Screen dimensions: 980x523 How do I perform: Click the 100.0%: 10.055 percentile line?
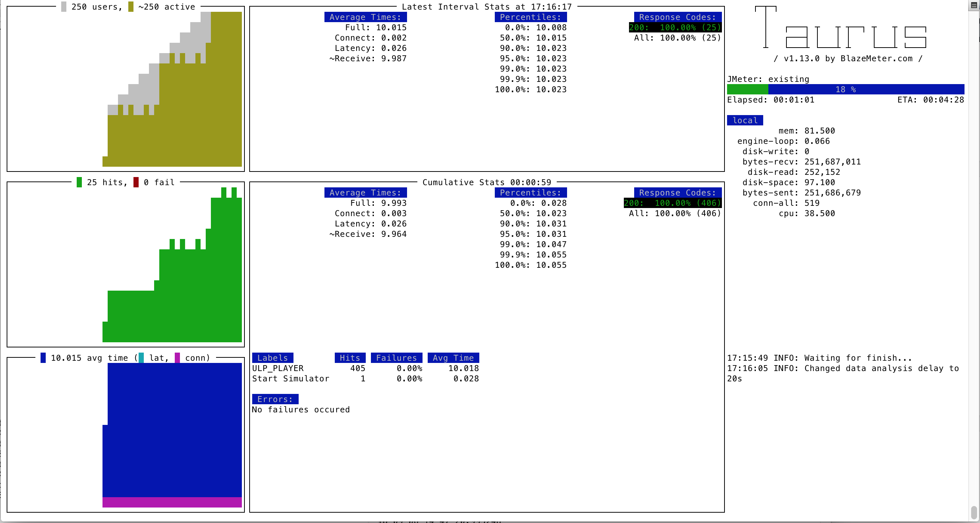click(530, 265)
